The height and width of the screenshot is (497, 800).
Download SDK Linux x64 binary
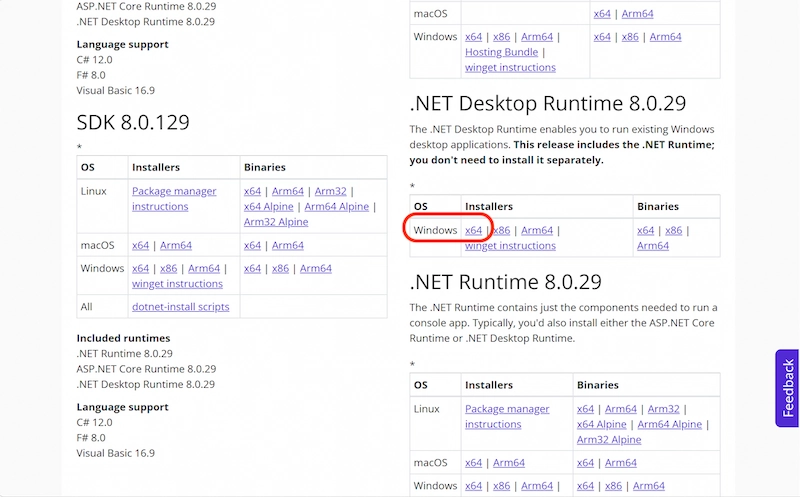point(252,191)
